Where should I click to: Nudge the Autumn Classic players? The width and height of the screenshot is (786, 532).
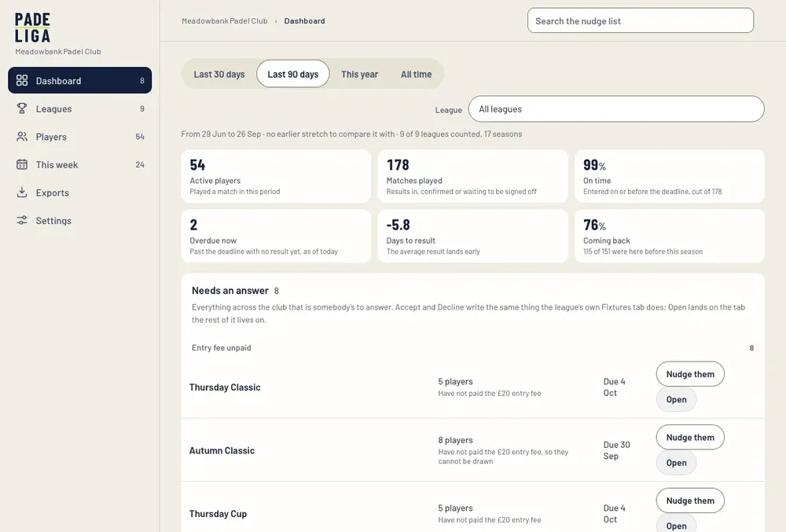tap(690, 438)
